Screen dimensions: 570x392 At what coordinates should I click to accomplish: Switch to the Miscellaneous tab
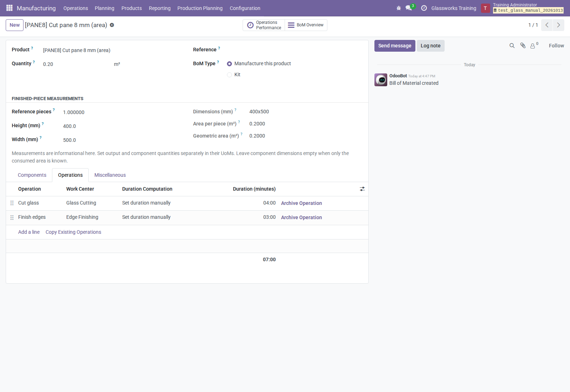110,175
